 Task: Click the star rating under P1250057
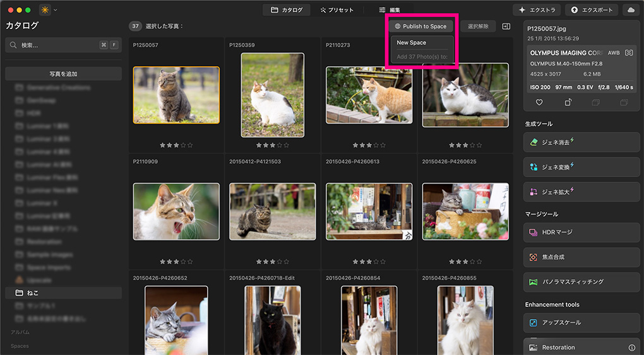[x=176, y=145]
